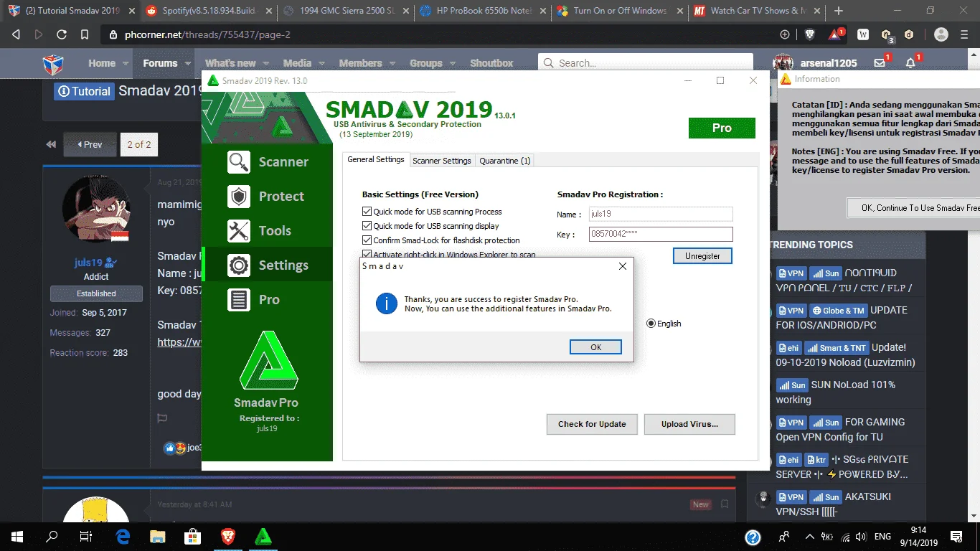Open the browser hamburger menu

964,34
